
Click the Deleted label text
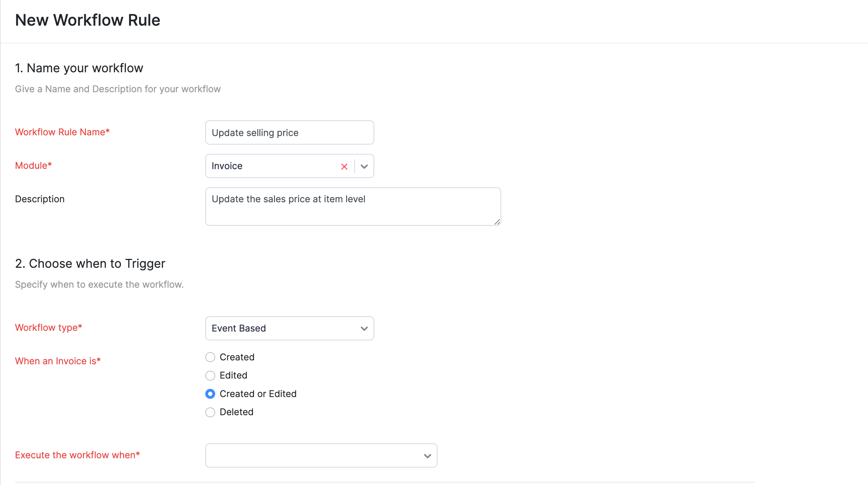tap(236, 412)
